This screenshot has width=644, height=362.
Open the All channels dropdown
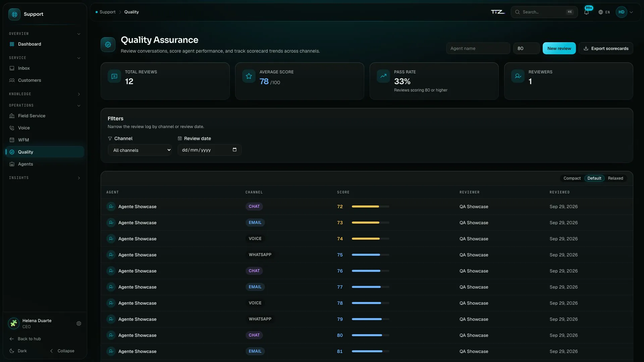[x=140, y=150]
